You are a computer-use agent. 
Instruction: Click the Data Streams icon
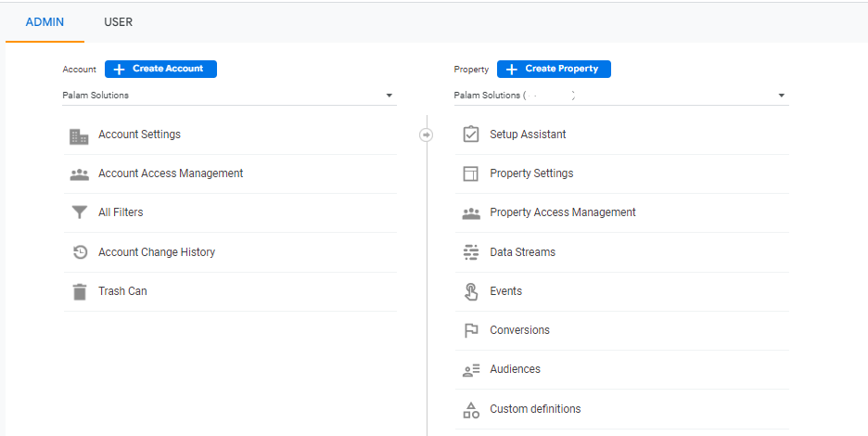pyautogui.click(x=471, y=252)
